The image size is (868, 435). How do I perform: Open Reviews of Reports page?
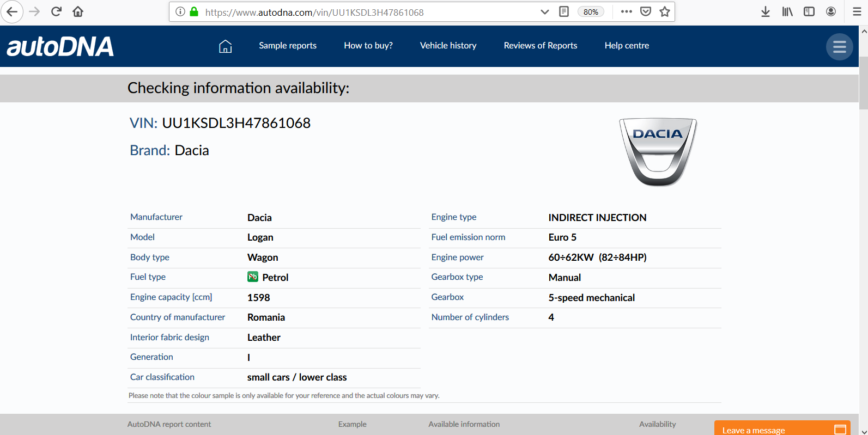click(541, 46)
